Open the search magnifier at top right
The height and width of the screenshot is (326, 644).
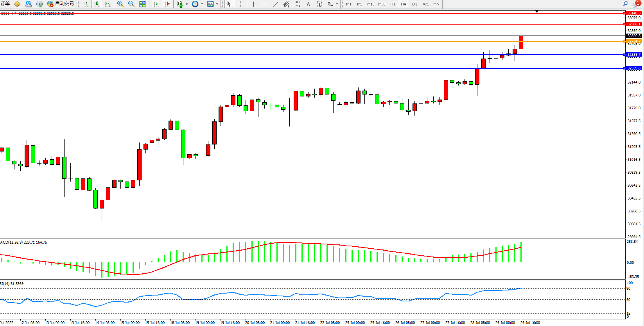pyautogui.click(x=625, y=4)
